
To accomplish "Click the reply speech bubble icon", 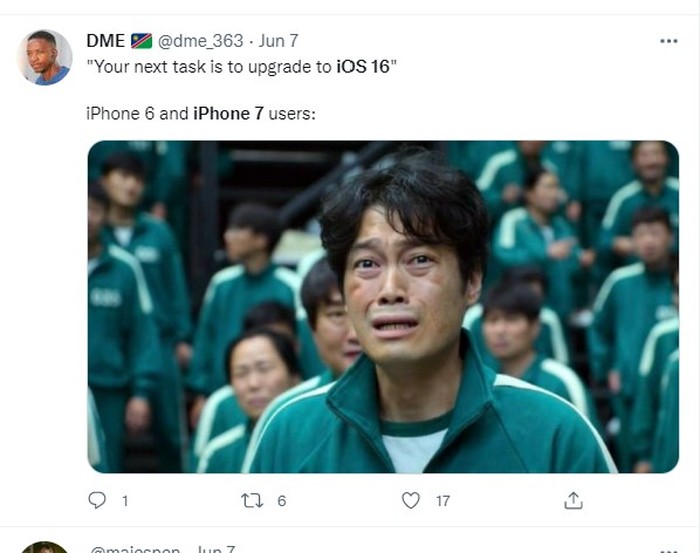I will click(x=97, y=500).
